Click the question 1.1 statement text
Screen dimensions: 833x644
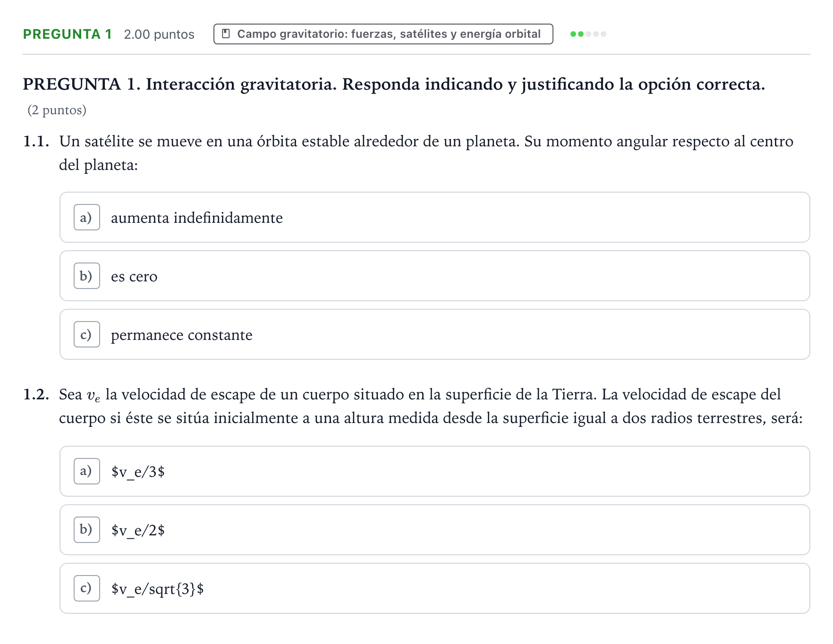click(426, 153)
